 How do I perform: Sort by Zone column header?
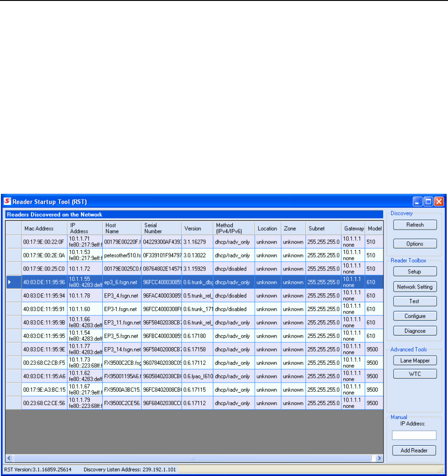click(x=293, y=228)
